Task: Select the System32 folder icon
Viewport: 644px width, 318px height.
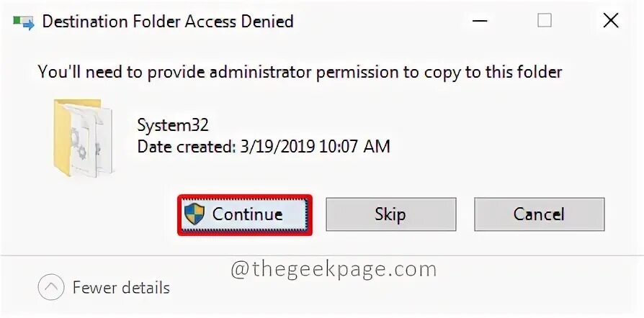Action: pos(83,137)
